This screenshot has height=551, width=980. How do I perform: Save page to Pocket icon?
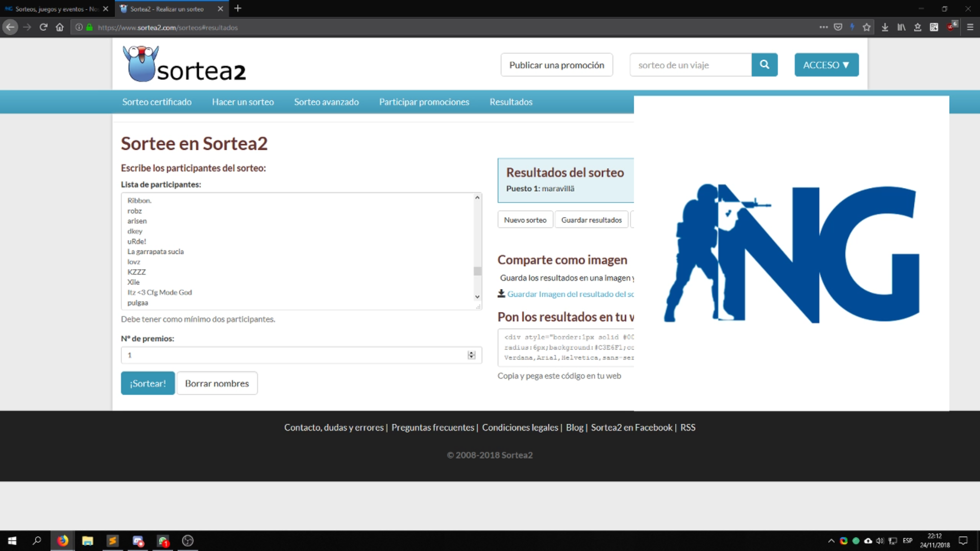click(838, 28)
